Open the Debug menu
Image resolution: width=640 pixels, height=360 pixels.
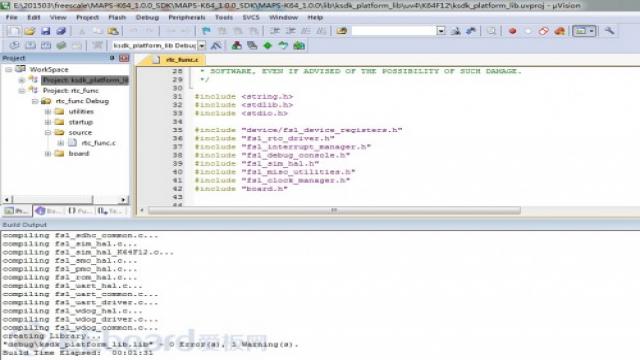click(x=147, y=18)
